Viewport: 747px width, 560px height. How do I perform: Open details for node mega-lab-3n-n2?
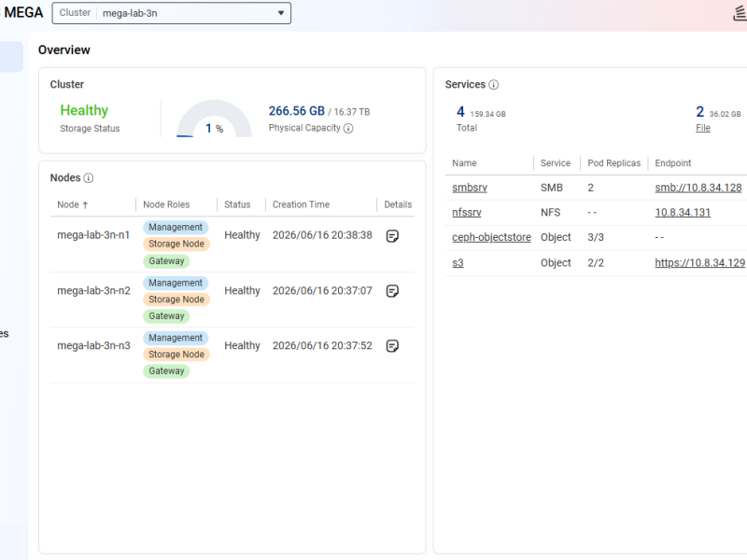pyautogui.click(x=392, y=291)
